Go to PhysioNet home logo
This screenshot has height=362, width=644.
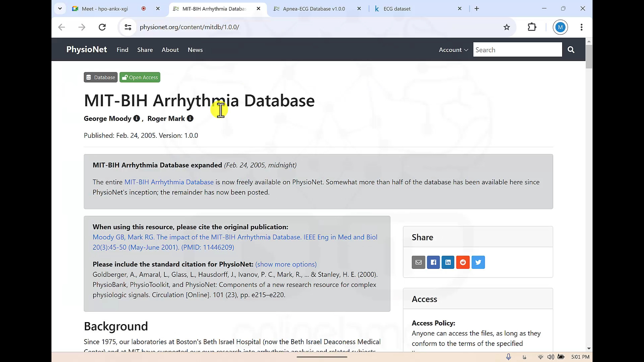tap(87, 49)
